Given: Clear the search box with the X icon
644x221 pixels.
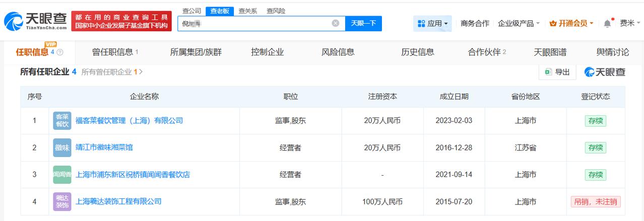Looking at the screenshot, I should coord(336,23).
